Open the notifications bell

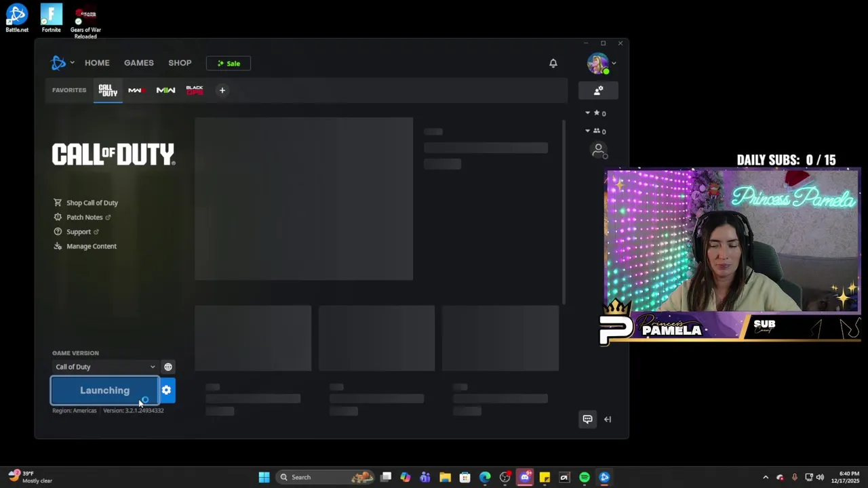point(553,63)
